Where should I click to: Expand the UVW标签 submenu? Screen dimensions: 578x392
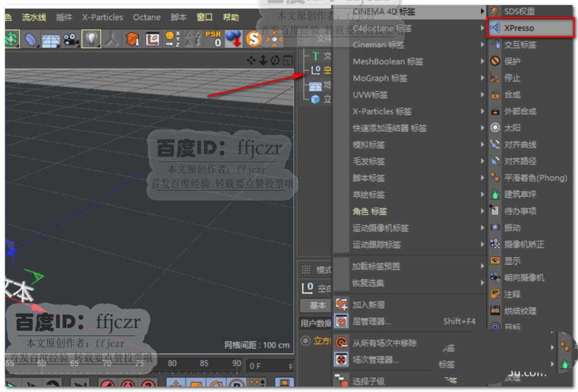(410, 95)
